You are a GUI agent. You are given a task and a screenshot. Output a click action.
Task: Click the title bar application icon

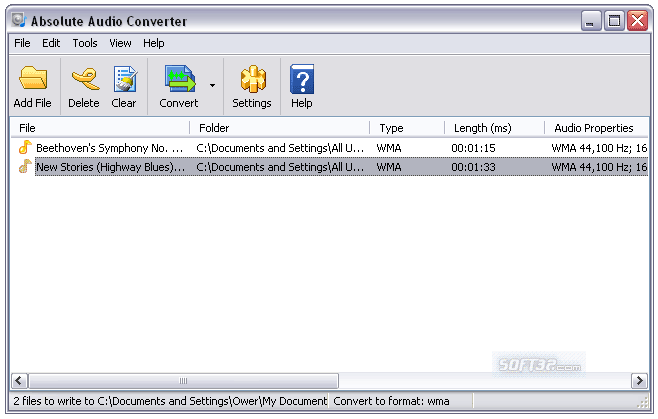point(19,20)
